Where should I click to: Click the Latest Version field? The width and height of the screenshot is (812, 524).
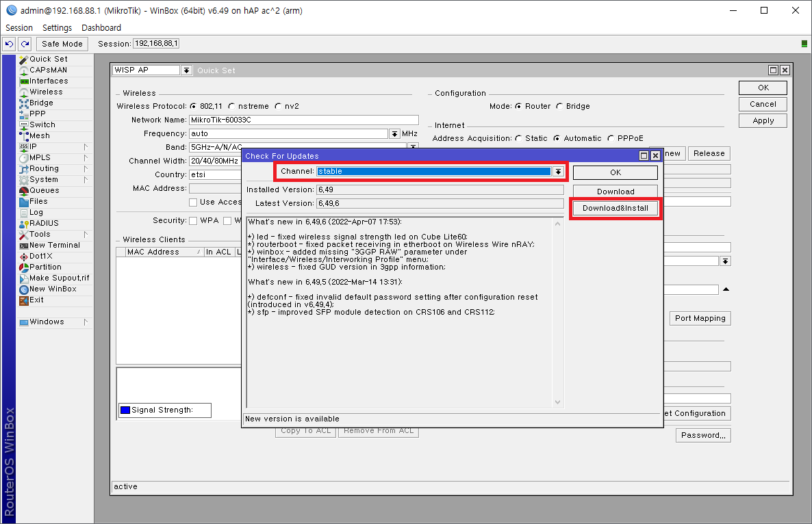coord(440,203)
